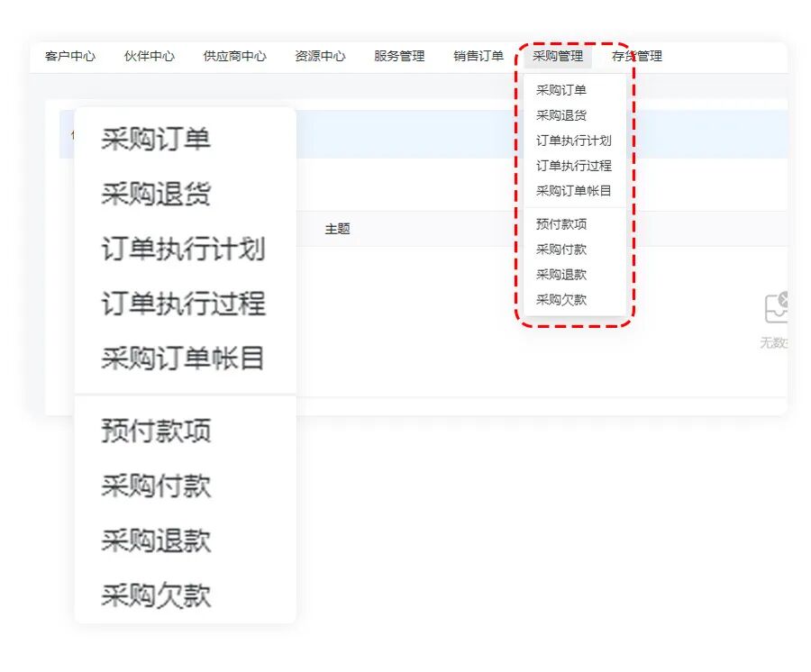Screen dimensions: 811x672
Task: Select 采购欠款 at the dropdown bottom
Action: pyautogui.click(x=563, y=299)
